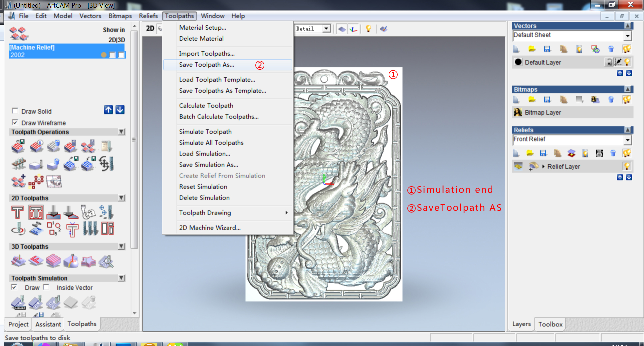Screen dimensions: 644x346
Task: Enable the Draw Solid checkbox
Action: [x=15, y=111]
